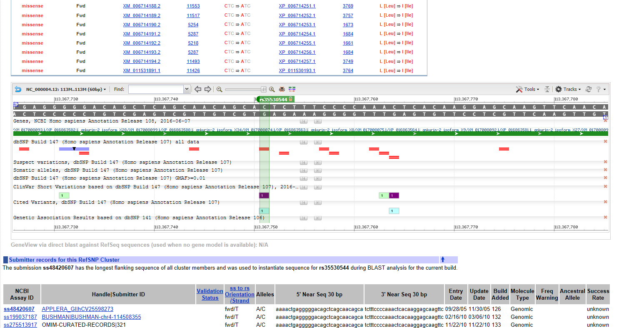
Task: Click inside the Find input field
Action: pos(156,89)
